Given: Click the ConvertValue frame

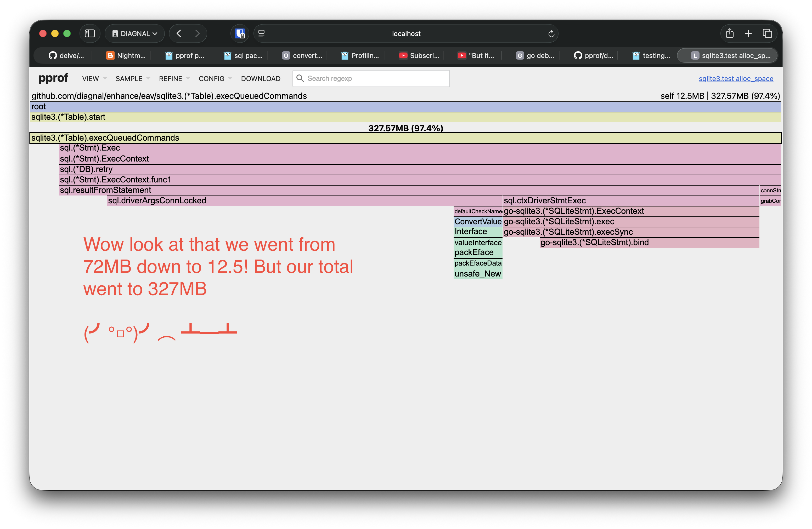Looking at the screenshot, I should pyautogui.click(x=478, y=222).
